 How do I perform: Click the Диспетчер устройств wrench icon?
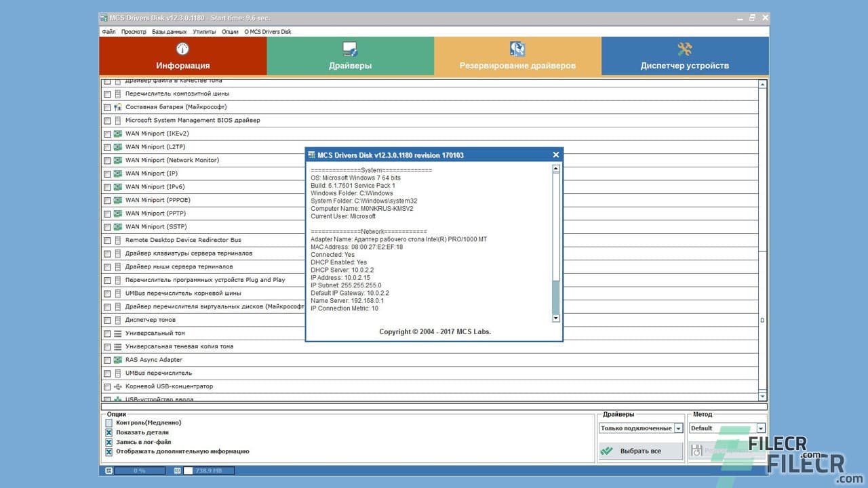[684, 48]
